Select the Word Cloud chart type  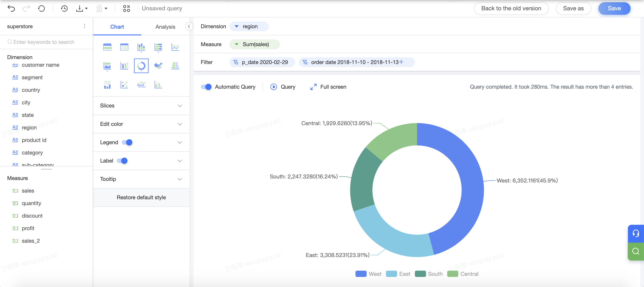[x=141, y=85]
